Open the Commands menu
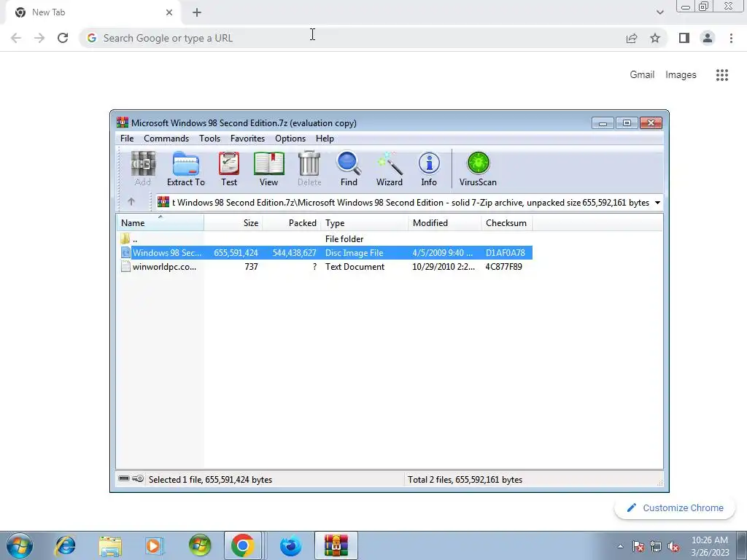 [x=166, y=138]
